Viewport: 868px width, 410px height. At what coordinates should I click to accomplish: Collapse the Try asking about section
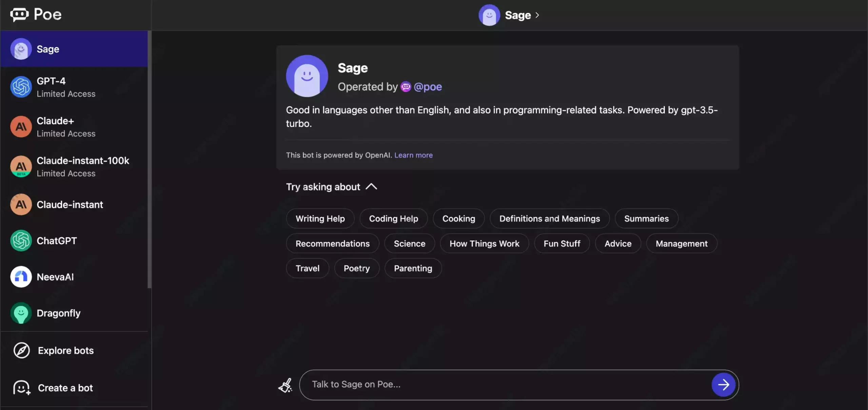[372, 187]
